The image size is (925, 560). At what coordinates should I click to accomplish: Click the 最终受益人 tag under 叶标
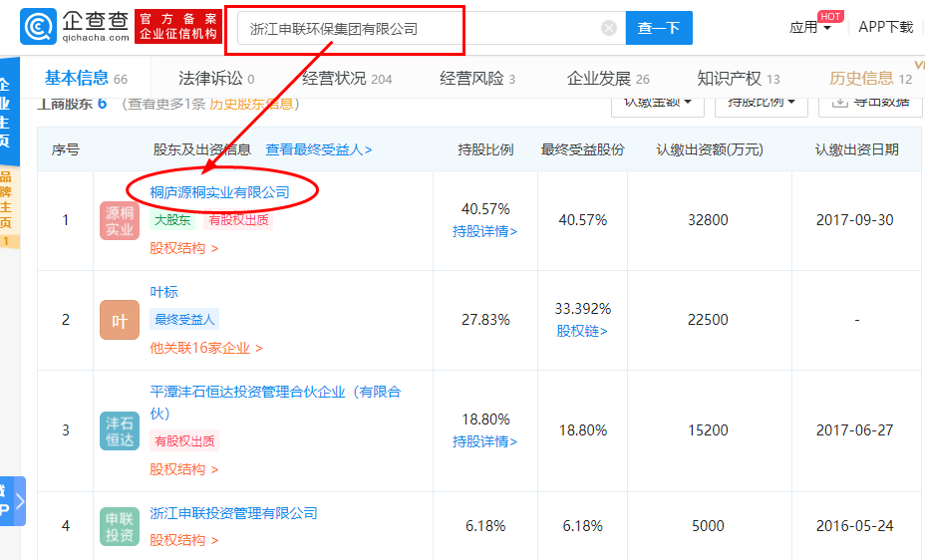click(x=184, y=320)
